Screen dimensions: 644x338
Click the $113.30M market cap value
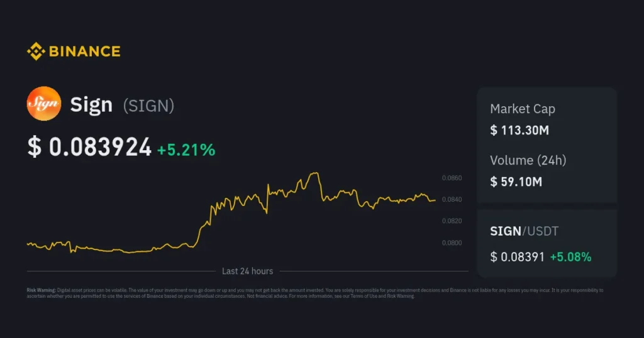[x=519, y=131]
